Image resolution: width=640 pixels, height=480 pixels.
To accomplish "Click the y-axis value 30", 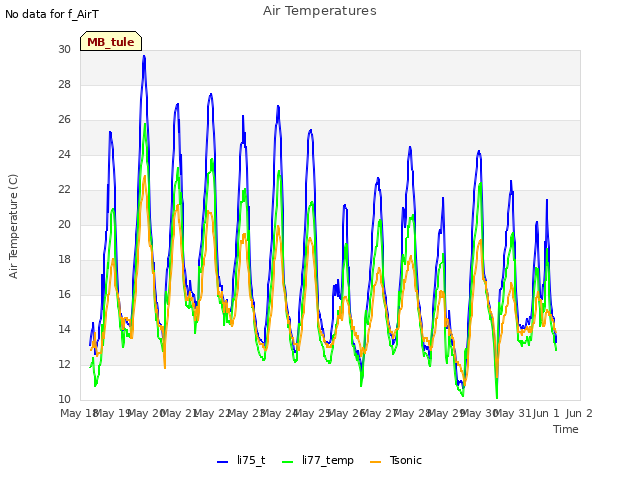I will (x=64, y=49).
